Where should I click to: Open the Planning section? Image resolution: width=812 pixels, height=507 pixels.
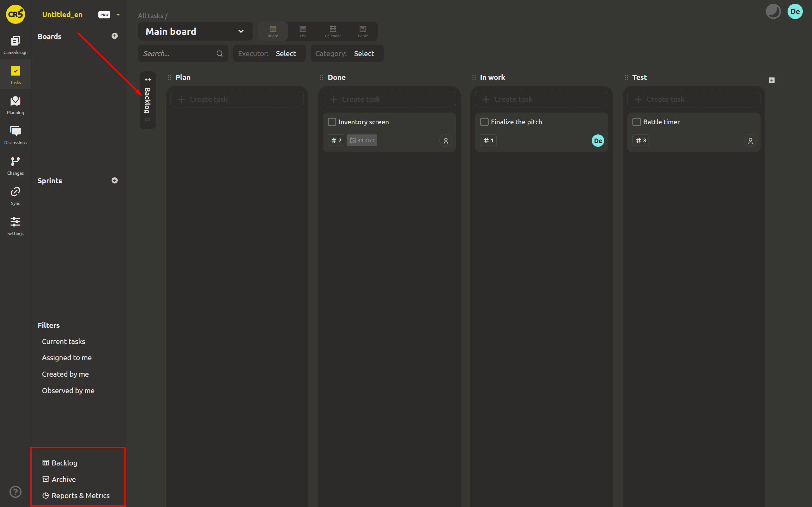16,105
